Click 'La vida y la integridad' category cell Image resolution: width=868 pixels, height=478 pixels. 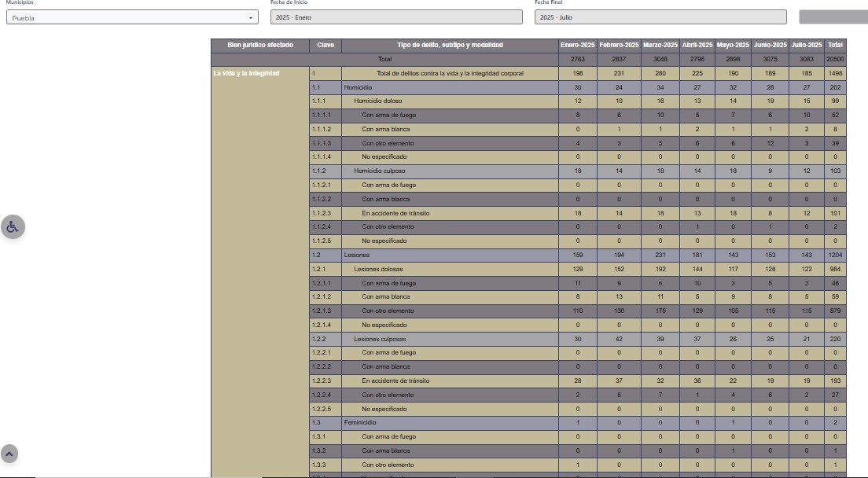click(246, 74)
